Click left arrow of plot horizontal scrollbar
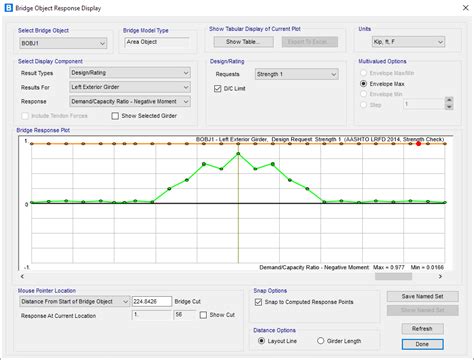474x360 pixels. [22, 276]
